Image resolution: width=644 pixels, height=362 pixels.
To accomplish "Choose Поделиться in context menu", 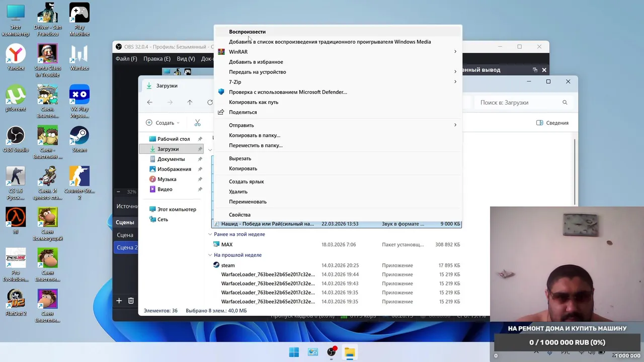I will click(x=338, y=112).
